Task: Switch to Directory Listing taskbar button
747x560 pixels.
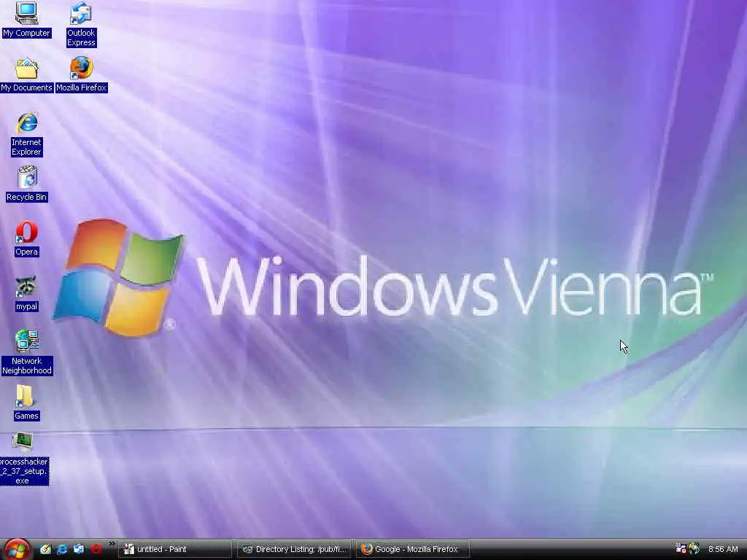Action: coord(294,549)
